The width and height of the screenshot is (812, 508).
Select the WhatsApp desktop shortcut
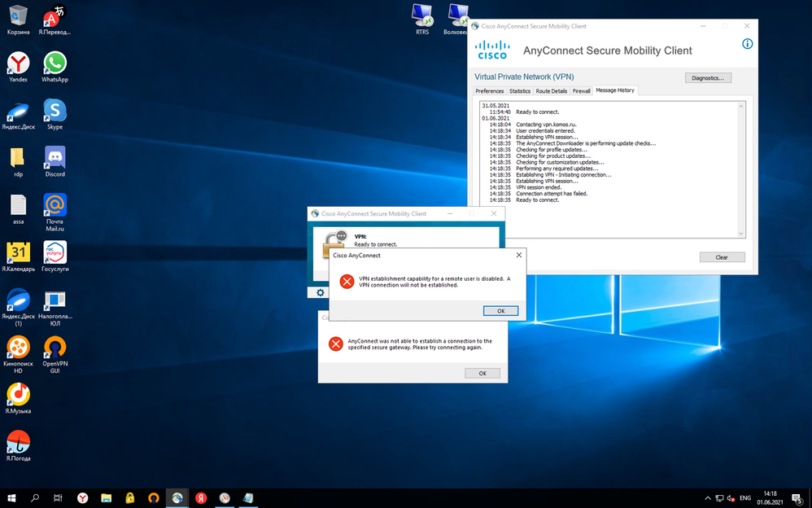pyautogui.click(x=55, y=67)
